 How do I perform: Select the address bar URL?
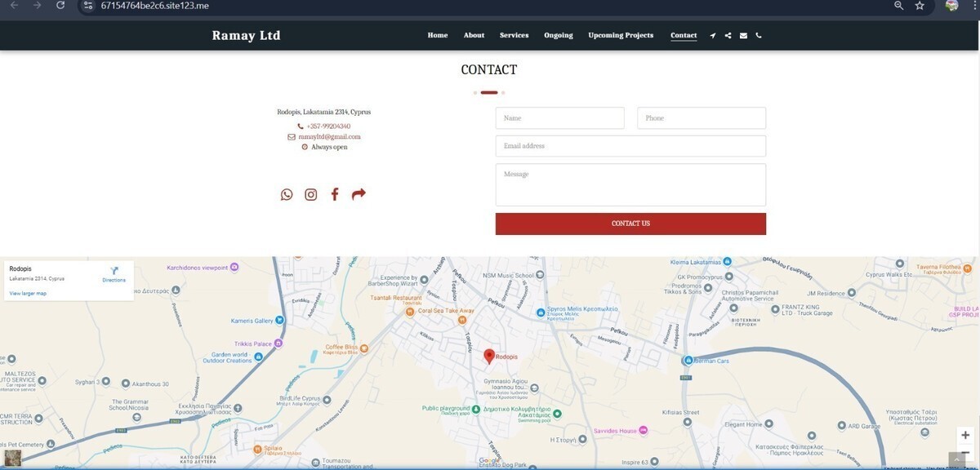[x=155, y=5]
